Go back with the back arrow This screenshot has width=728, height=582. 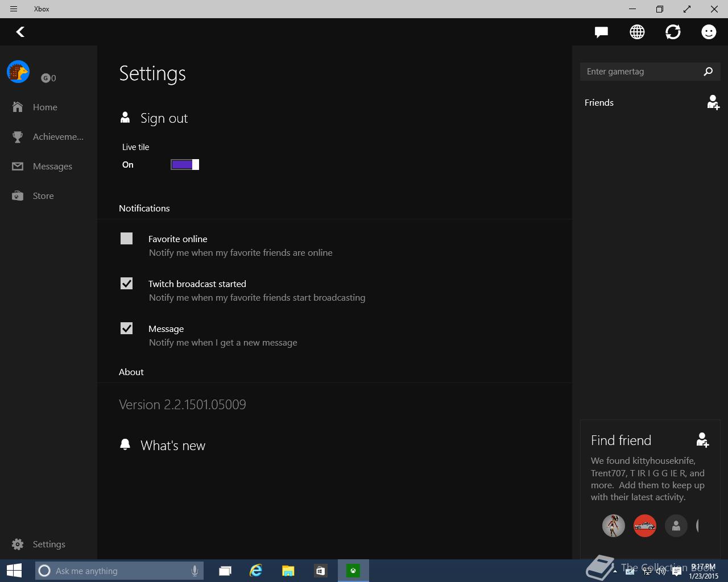point(20,32)
